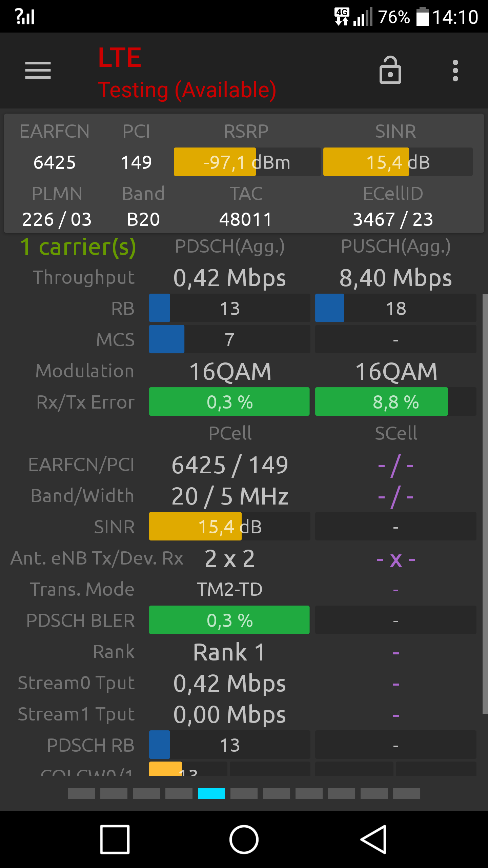Screen dimensions: 488x868
Task: Tap the PUSCH Rx/Tx Error 8,8 % bar
Action: tap(395, 401)
